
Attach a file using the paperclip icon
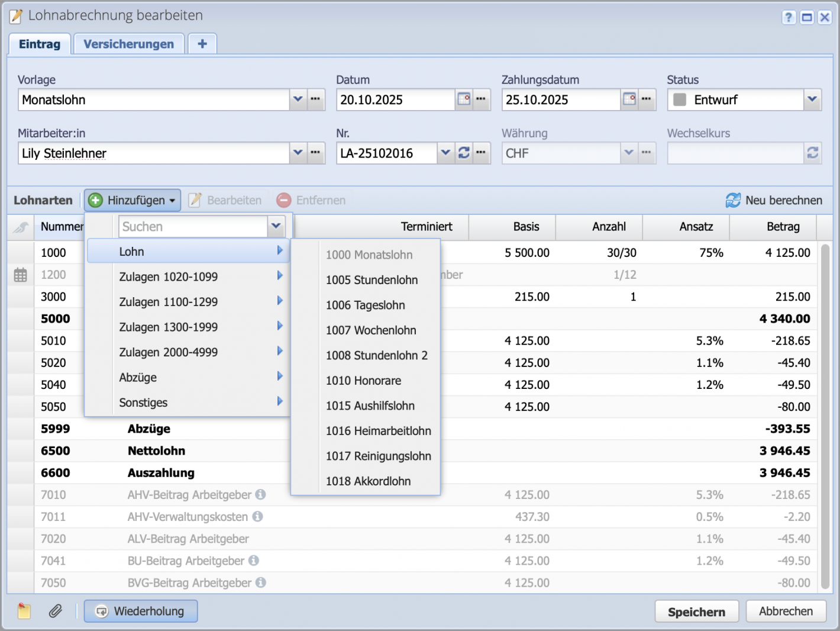pos(56,611)
